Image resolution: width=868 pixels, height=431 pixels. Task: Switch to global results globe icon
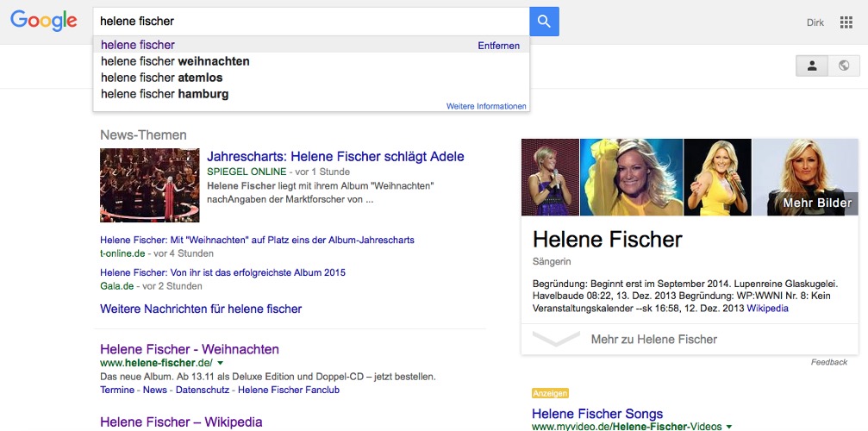pos(844,66)
